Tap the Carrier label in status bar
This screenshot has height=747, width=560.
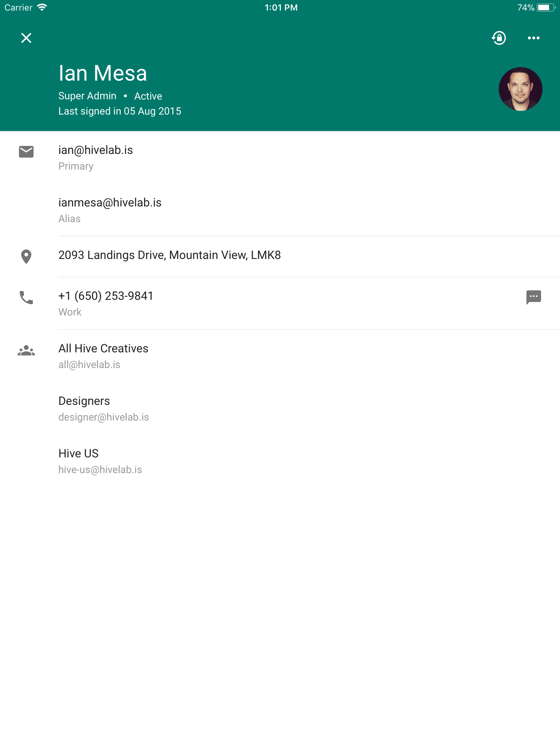[x=19, y=8]
